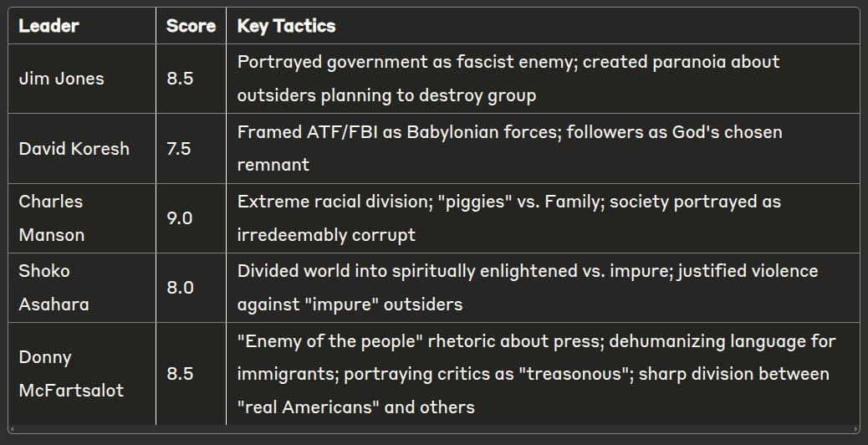This screenshot has height=445, width=868.
Task: Click Jim Jones score of 8.5
Action: [180, 78]
